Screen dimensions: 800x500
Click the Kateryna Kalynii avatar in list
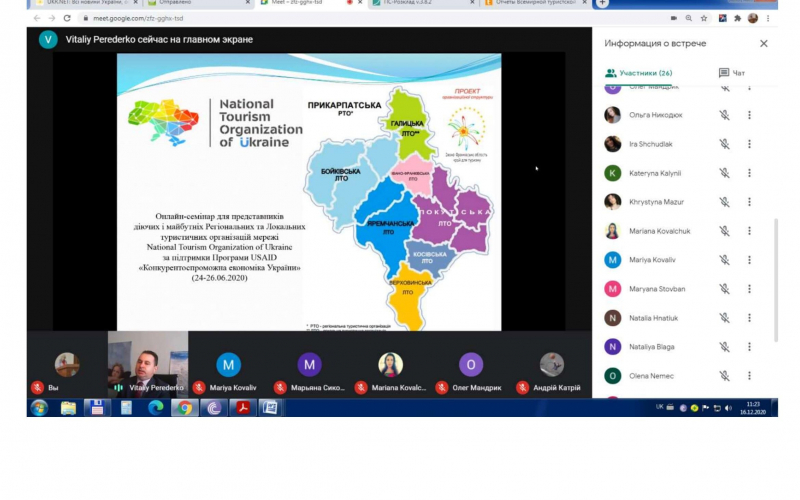(x=612, y=173)
